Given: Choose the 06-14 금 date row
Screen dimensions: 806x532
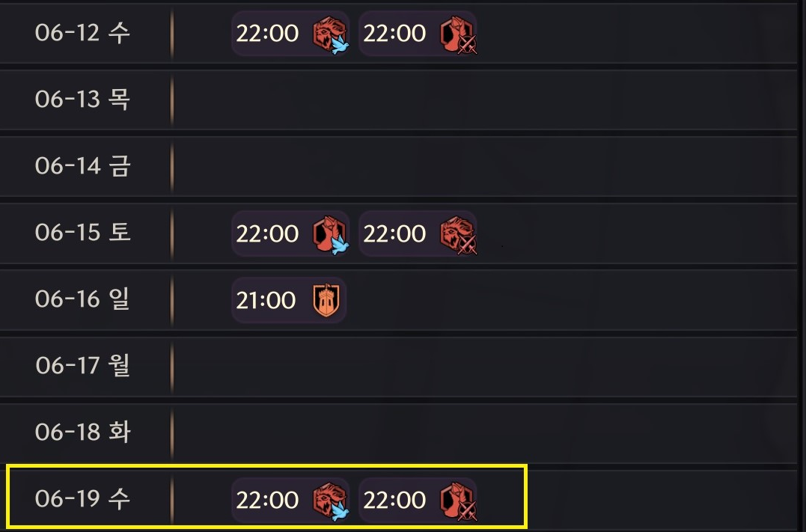Looking at the screenshot, I should pyautogui.click(x=398, y=167).
